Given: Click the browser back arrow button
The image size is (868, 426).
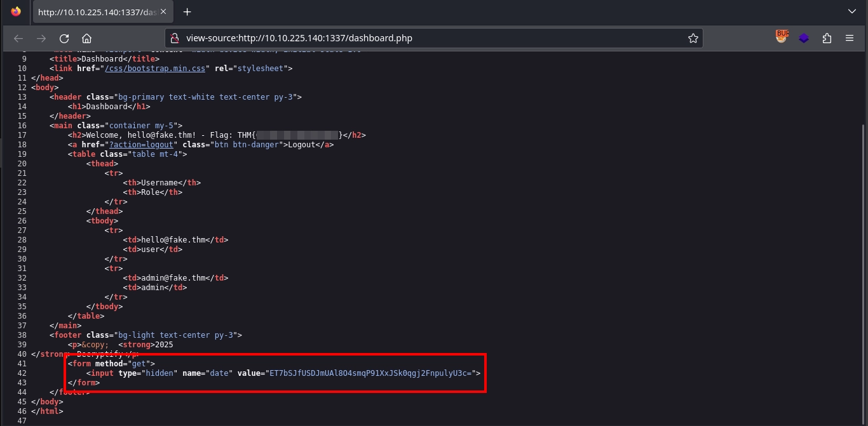Looking at the screenshot, I should coord(18,38).
